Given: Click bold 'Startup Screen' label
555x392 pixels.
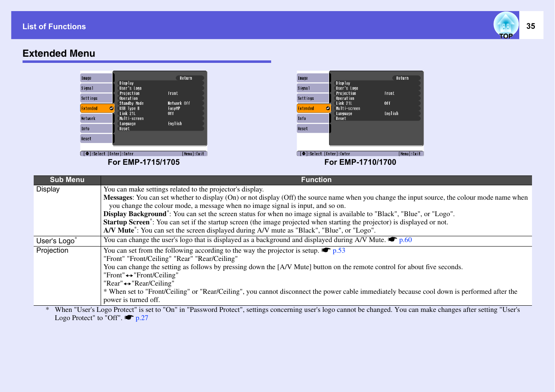Looking at the screenshot, I should pos(127,222).
